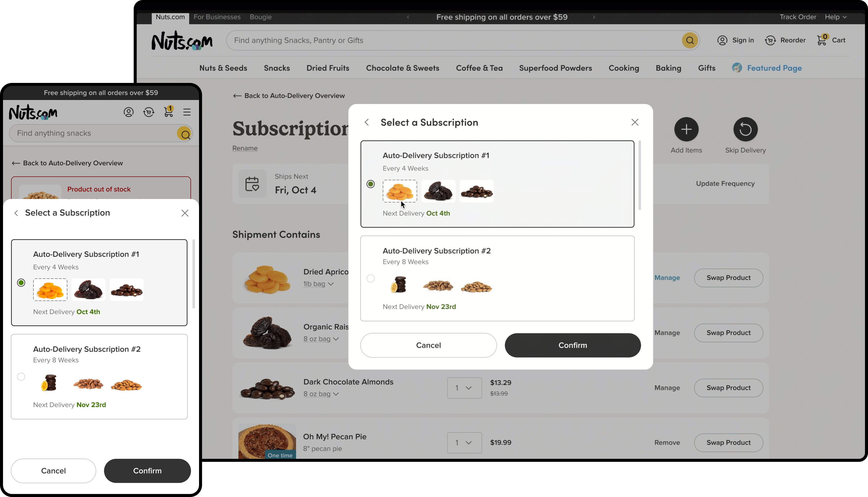Click the Featured Page icon

click(x=737, y=68)
